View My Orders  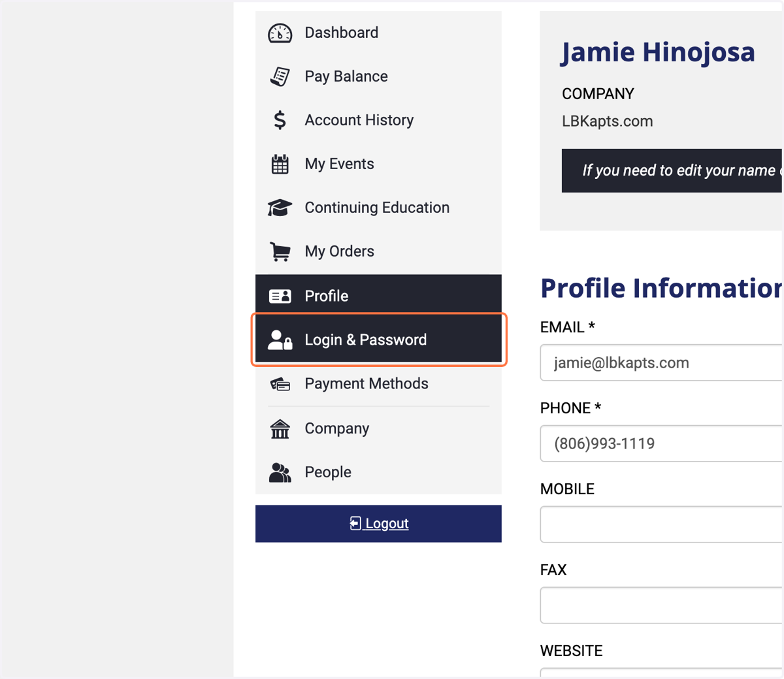[x=378, y=251]
